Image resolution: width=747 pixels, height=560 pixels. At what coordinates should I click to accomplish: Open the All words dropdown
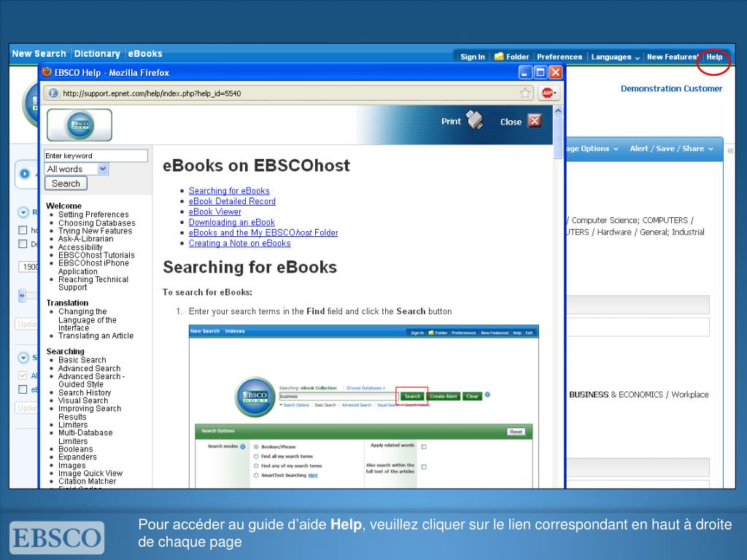coord(77,169)
